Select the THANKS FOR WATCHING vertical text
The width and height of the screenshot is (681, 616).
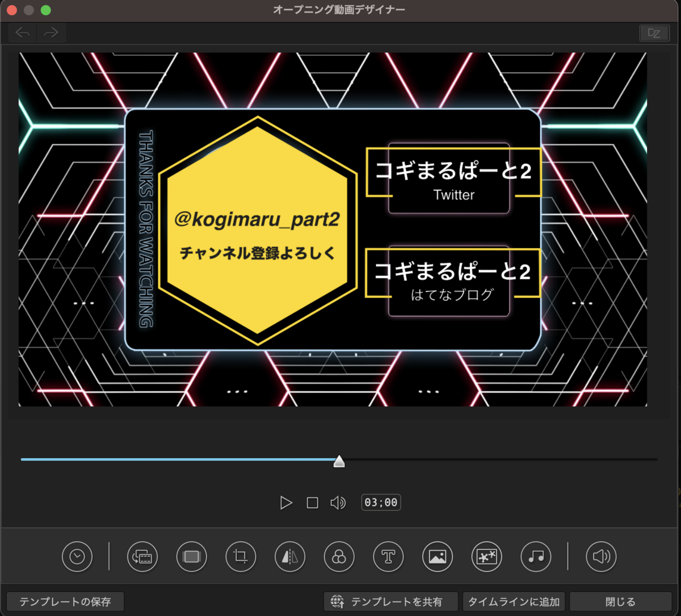point(146,229)
